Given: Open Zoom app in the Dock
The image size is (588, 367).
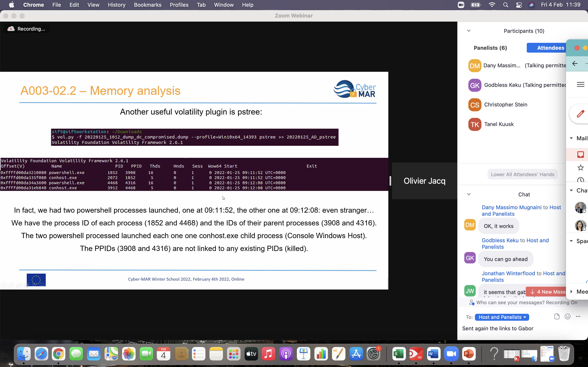Looking at the screenshot, I should [451, 354].
